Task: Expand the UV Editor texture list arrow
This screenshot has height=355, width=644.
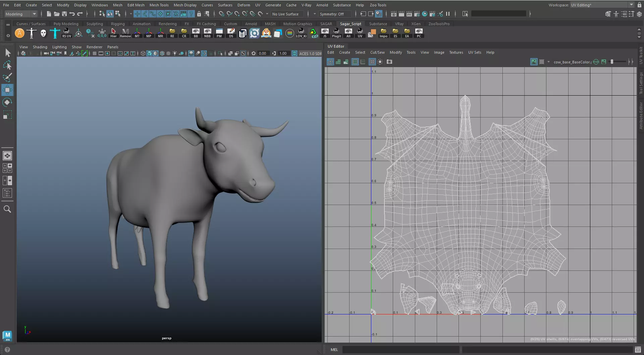Action: 549,62
